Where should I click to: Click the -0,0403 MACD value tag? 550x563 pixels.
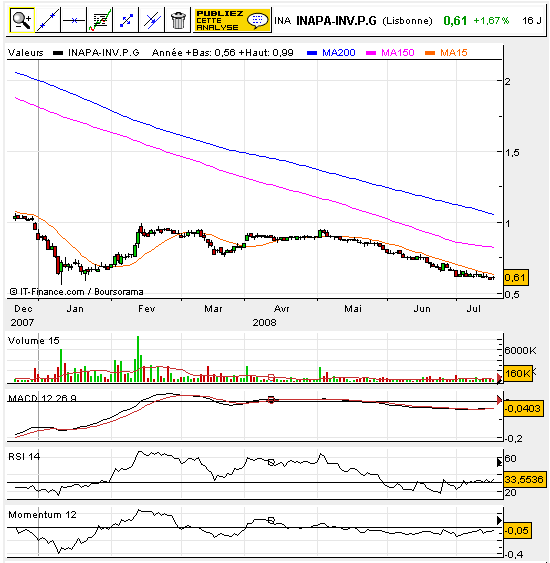coord(523,408)
